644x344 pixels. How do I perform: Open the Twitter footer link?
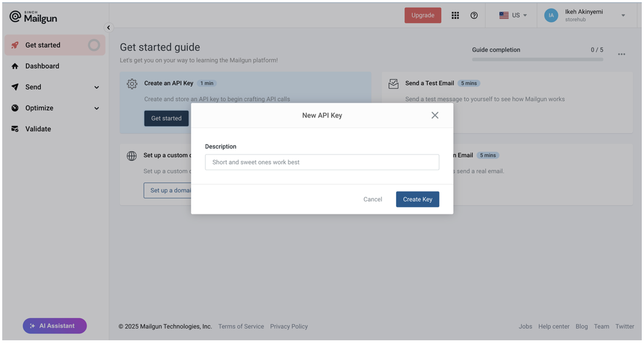point(625,327)
